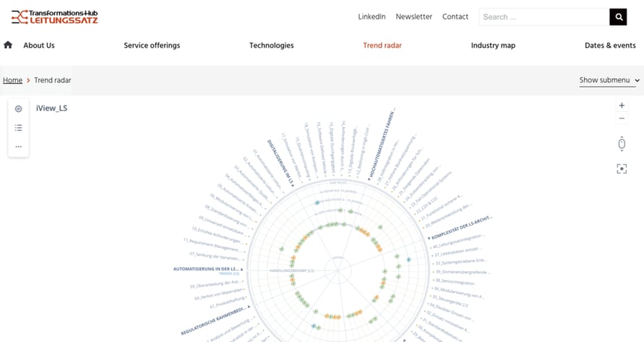The width and height of the screenshot is (644, 342).
Task: Open the Technologies menu
Action: point(272,46)
